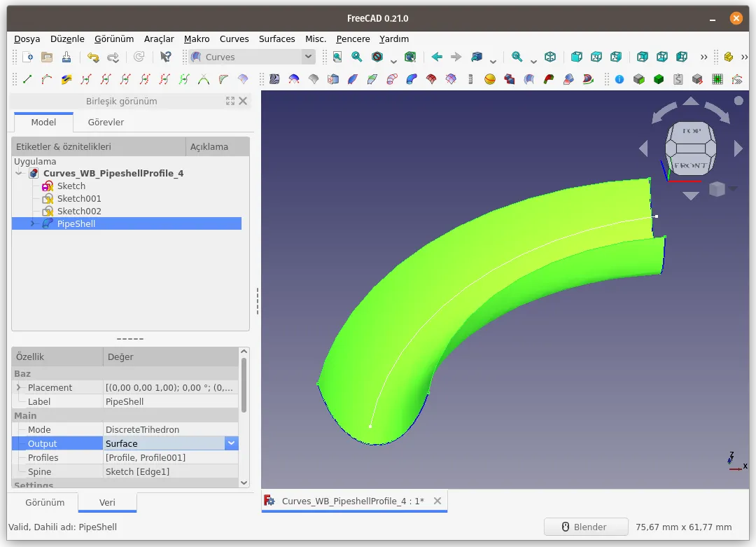This screenshot has width=756, height=547.
Task: Click the Blender navigation style button
Action: click(x=585, y=527)
